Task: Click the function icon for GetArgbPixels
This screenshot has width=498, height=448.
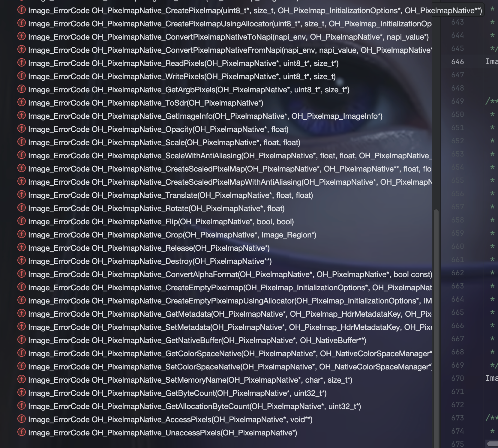Action: [x=22, y=89]
